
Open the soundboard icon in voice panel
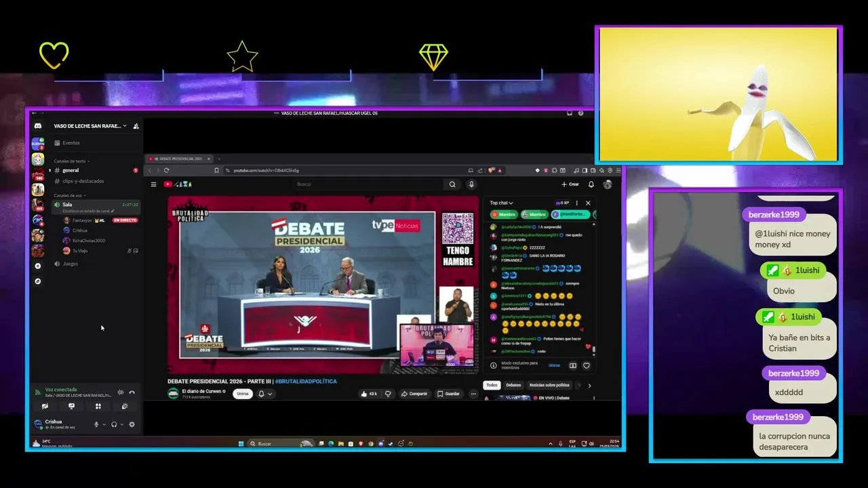125,406
